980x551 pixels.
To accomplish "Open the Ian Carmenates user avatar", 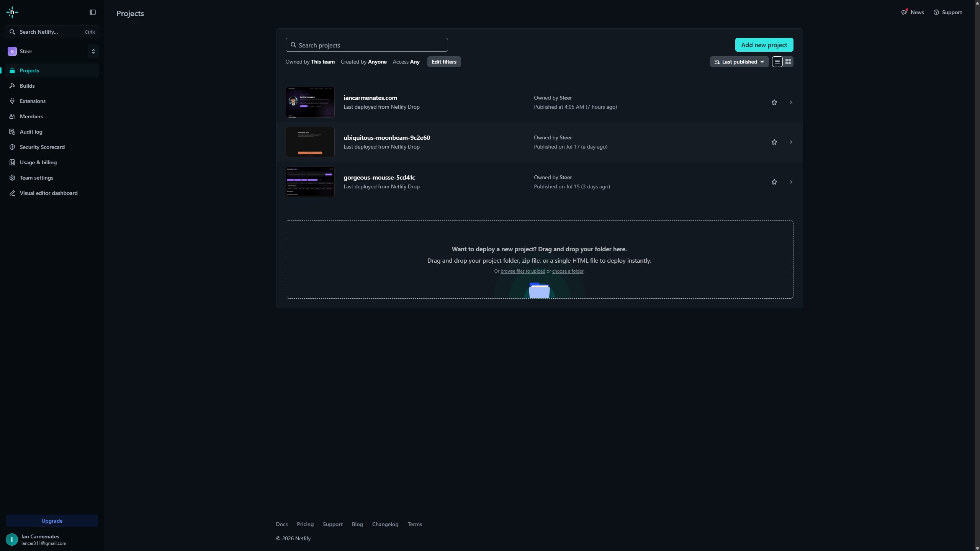I will pyautogui.click(x=12, y=540).
